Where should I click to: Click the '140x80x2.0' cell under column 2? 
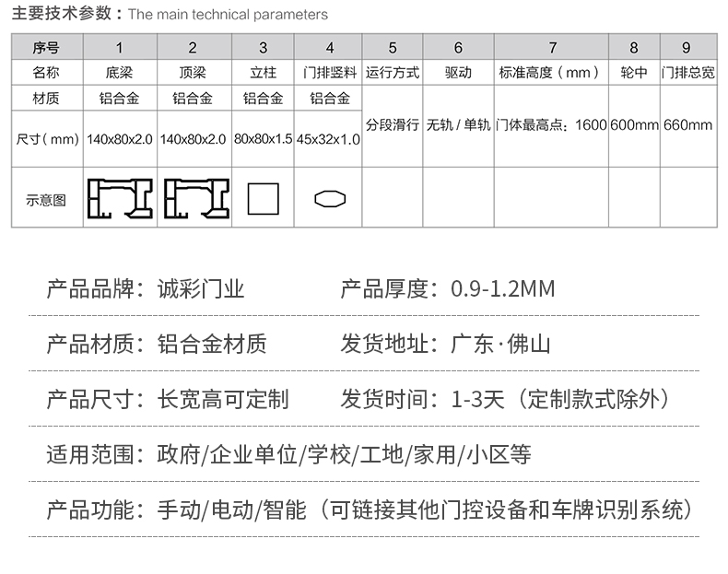tap(194, 139)
